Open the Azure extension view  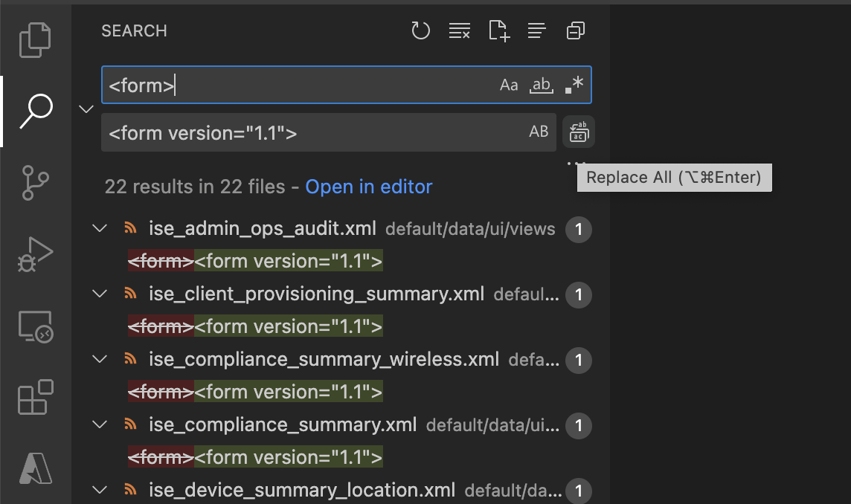35,468
